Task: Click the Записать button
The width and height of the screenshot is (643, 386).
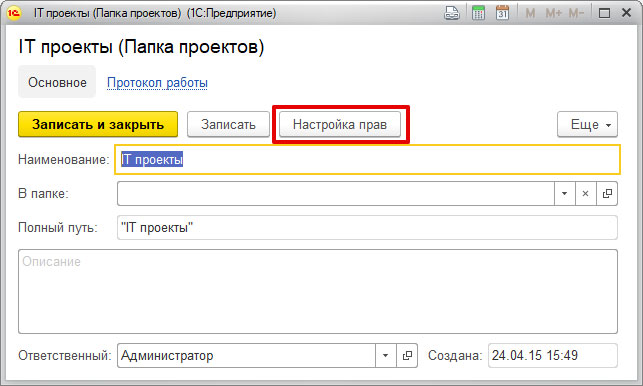Action: (228, 124)
